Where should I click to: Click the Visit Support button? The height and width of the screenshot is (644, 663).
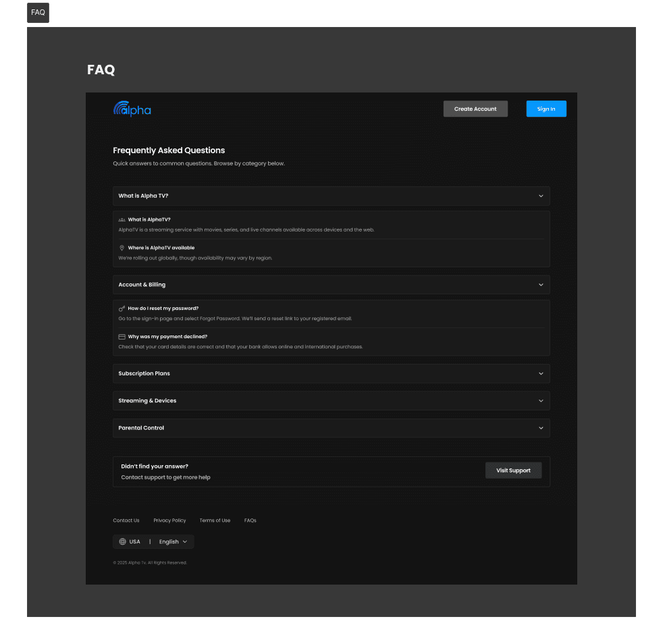(x=513, y=471)
